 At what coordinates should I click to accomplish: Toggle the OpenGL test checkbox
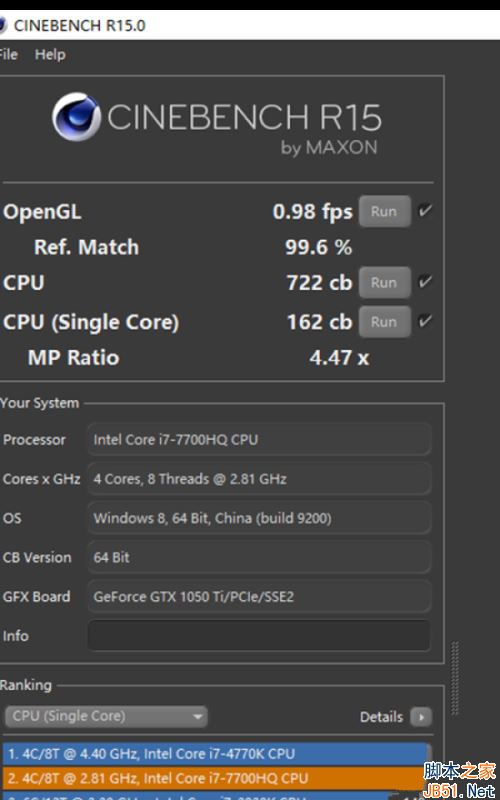click(x=425, y=211)
